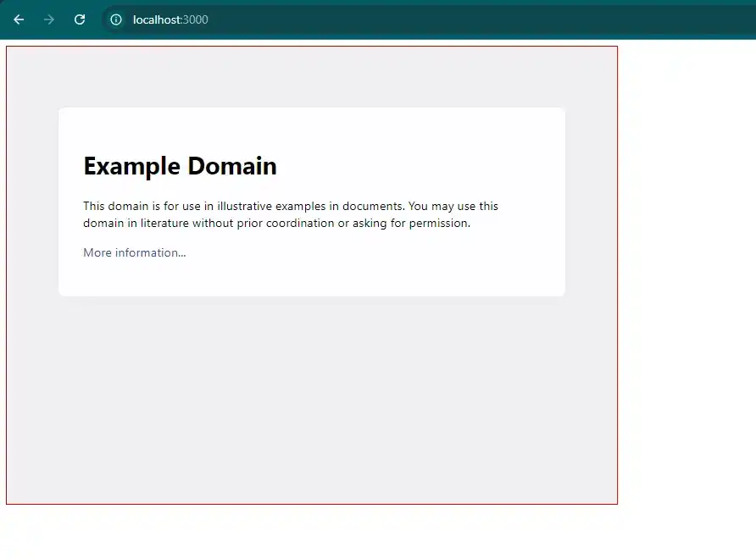The width and height of the screenshot is (756, 559).
Task: Click gray area above the white card
Action: [312, 76]
